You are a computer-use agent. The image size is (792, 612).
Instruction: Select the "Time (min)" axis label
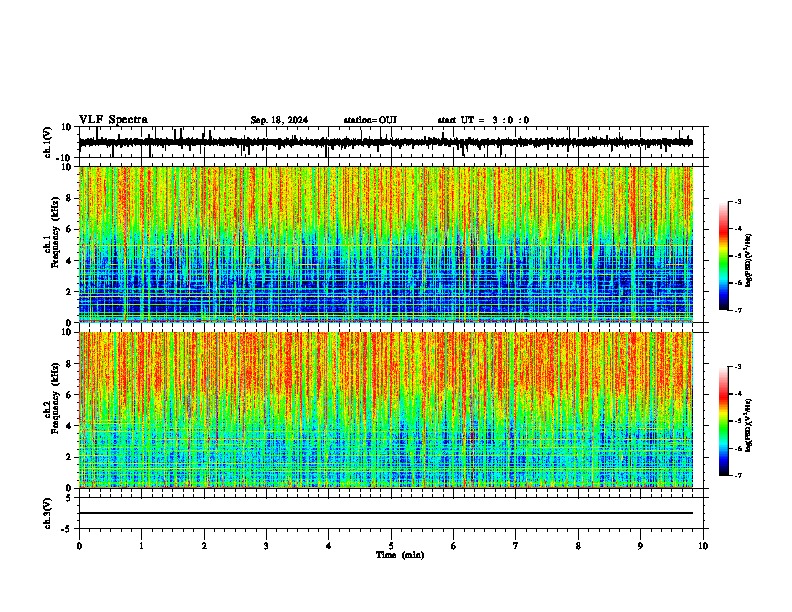pyautogui.click(x=400, y=555)
